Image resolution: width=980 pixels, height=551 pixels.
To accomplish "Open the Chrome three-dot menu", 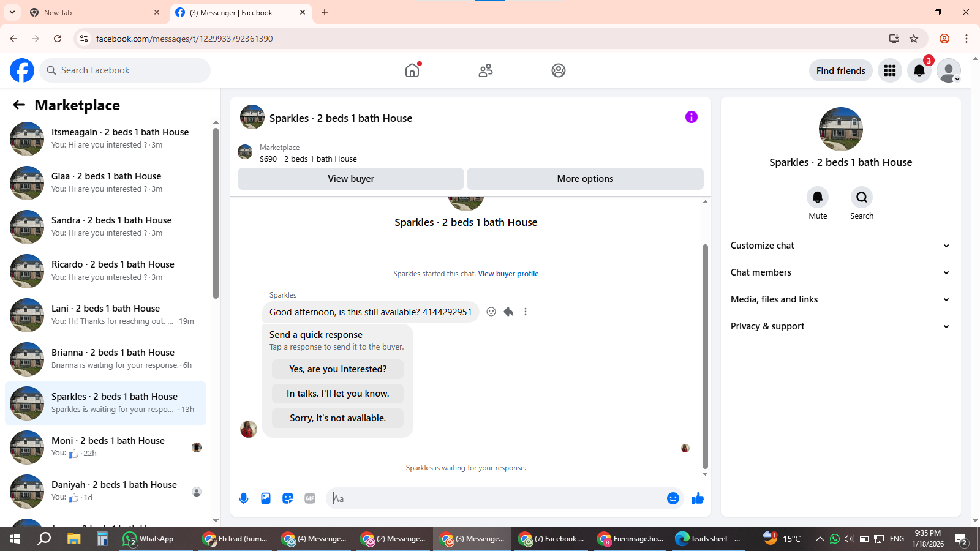I will pyautogui.click(x=967, y=39).
